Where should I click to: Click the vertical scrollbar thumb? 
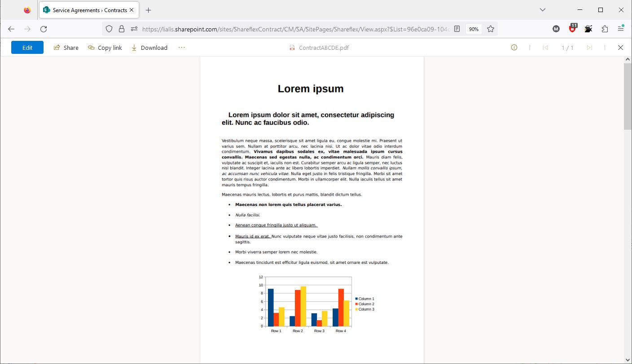(628, 96)
